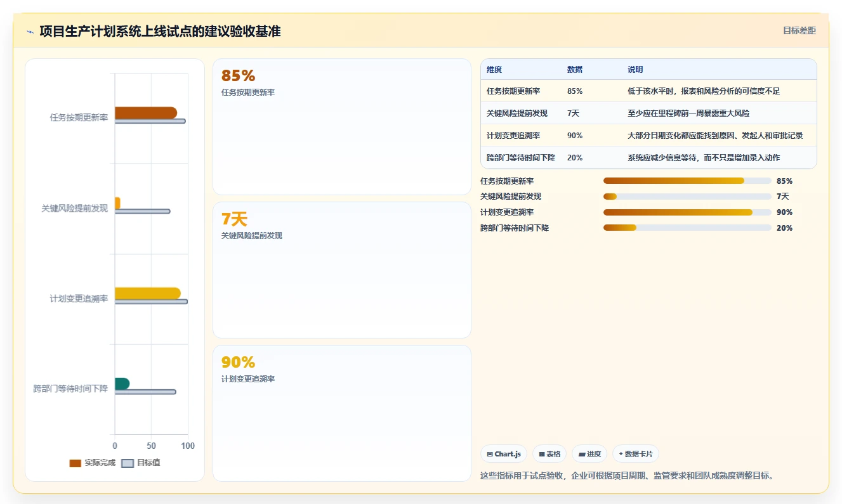Click the 计划变更追溯率 label beside the progress bars
The image size is (842, 504).
tap(507, 212)
